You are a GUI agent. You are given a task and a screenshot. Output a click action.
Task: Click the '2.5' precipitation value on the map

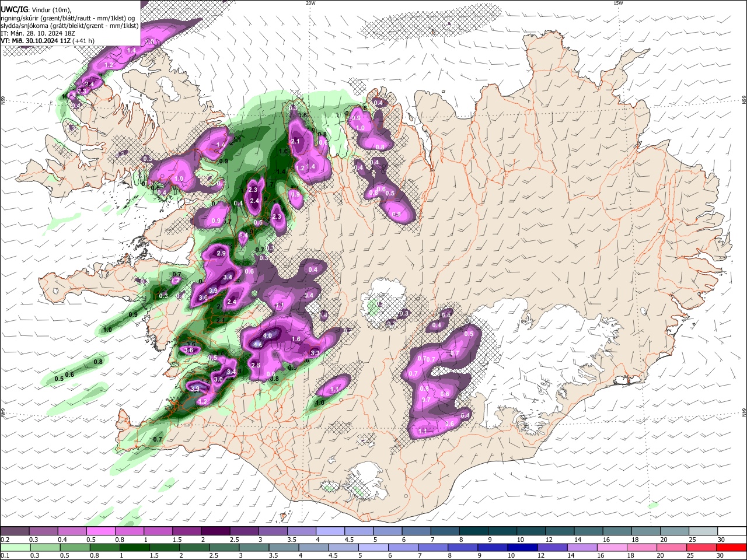tap(255, 365)
